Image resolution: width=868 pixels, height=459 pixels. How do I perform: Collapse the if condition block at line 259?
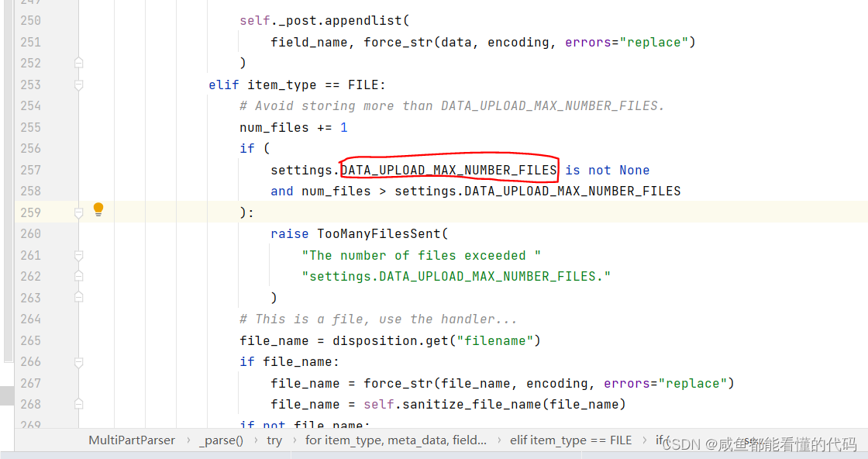[x=78, y=212]
